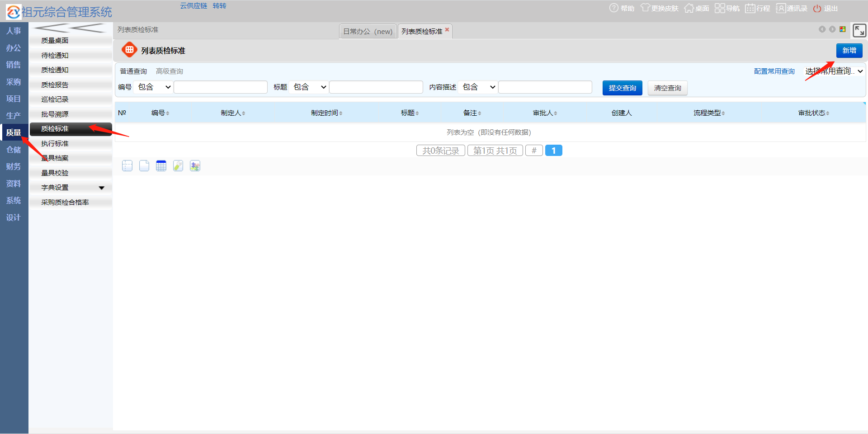Click the dashed grid layout icon
Viewport: 868px width, 434px height.
click(x=127, y=166)
